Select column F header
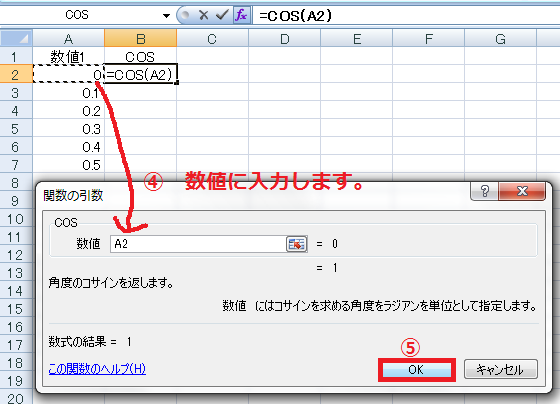This screenshot has width=560, height=404. (x=429, y=38)
